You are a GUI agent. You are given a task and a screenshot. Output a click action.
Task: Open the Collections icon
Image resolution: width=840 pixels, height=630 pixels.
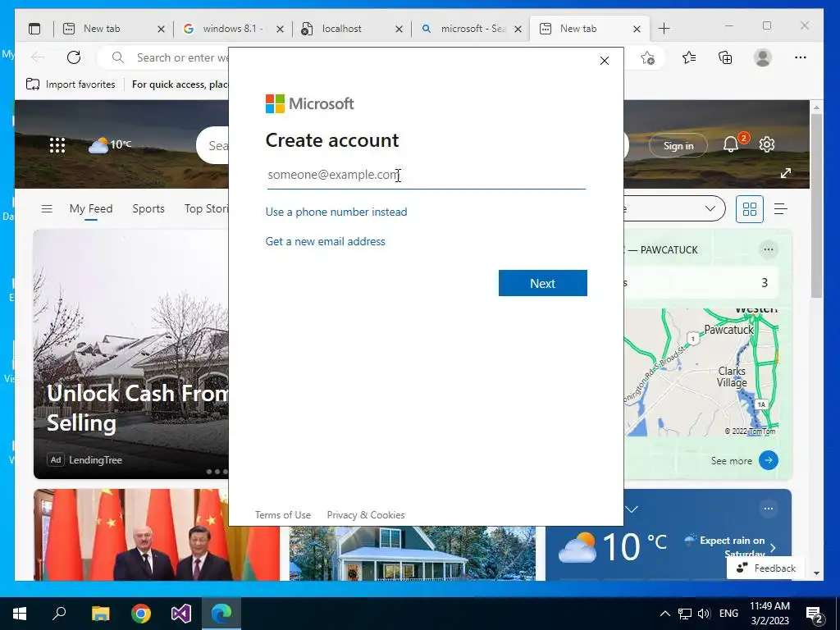pyautogui.click(x=725, y=57)
